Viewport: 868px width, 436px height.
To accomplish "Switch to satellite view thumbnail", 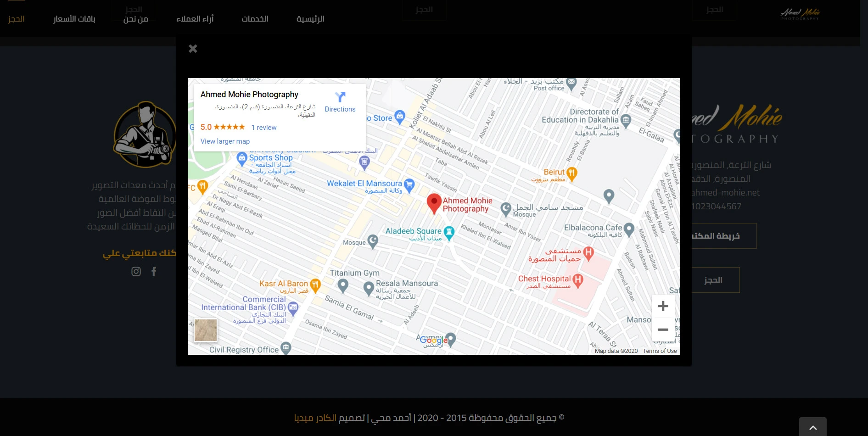I will click(206, 330).
